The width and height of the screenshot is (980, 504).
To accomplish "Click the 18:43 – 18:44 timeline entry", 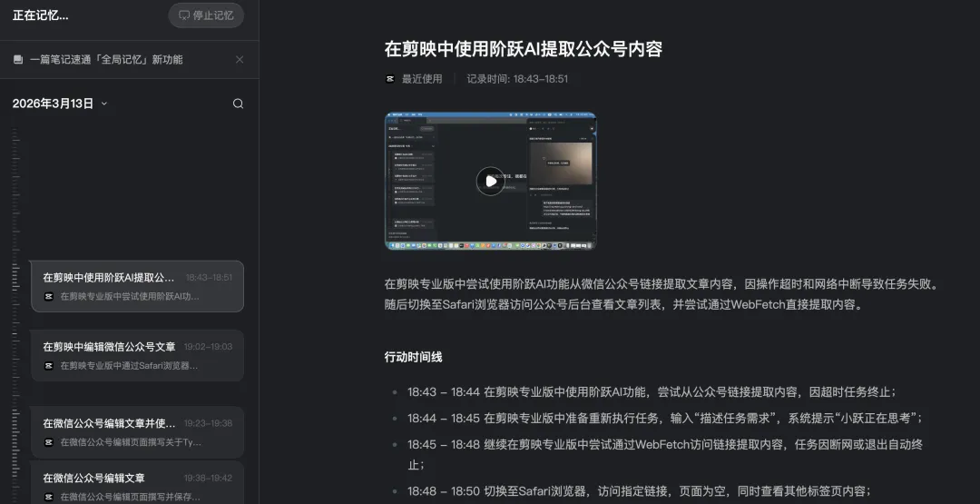I will tap(652, 392).
